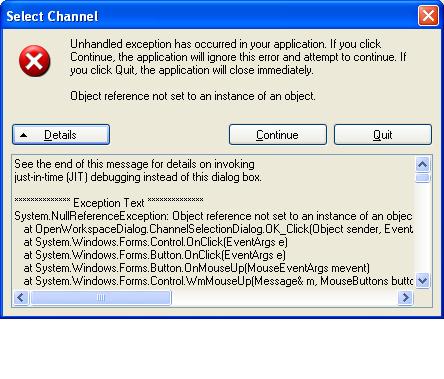Click the Control.WmMouseUp stack trace line

218,281
